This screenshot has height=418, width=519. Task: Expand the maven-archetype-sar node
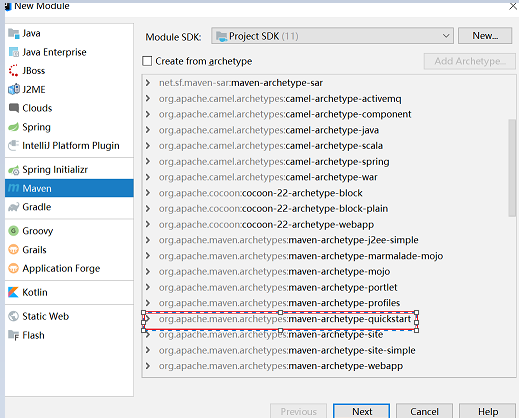coord(148,83)
